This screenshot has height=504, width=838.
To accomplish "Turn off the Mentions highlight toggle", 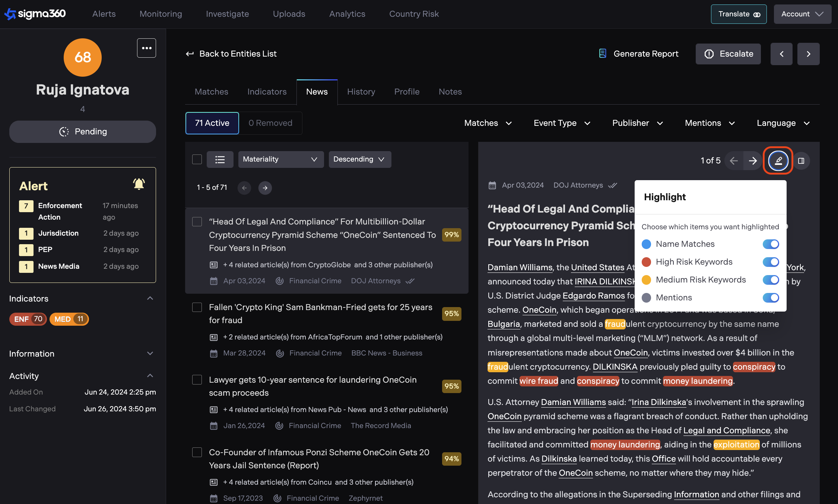I will point(771,298).
